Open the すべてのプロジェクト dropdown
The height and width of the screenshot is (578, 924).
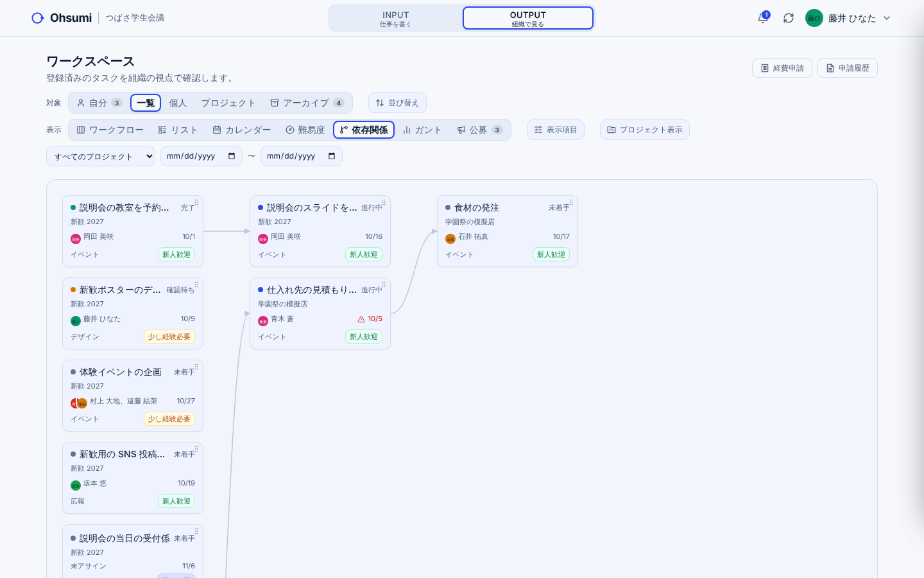click(101, 156)
